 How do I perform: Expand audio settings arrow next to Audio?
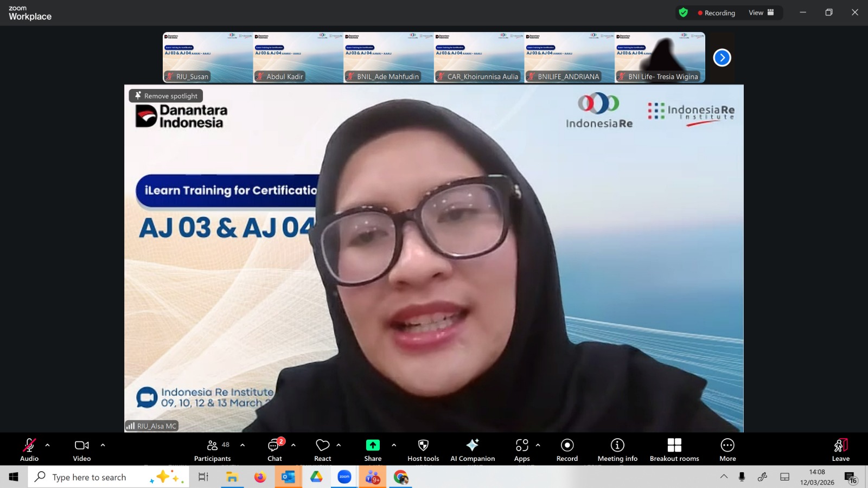point(48,445)
